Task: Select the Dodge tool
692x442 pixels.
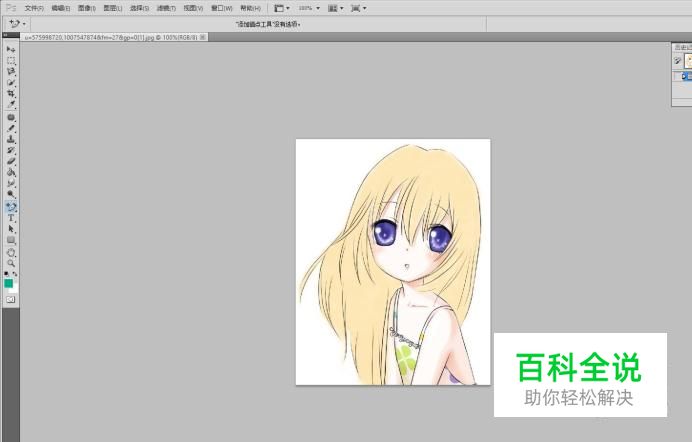Action: [x=11, y=195]
